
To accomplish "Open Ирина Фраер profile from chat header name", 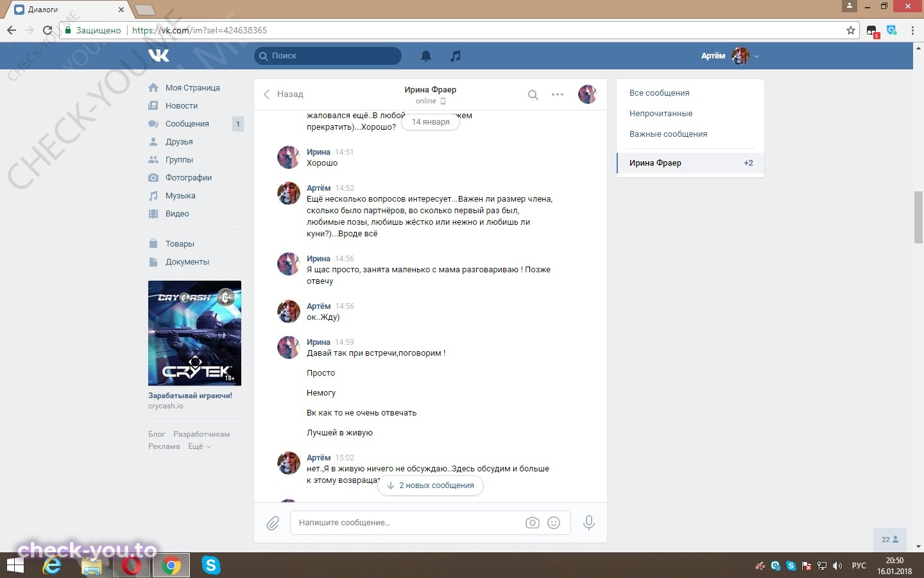I will (x=430, y=90).
